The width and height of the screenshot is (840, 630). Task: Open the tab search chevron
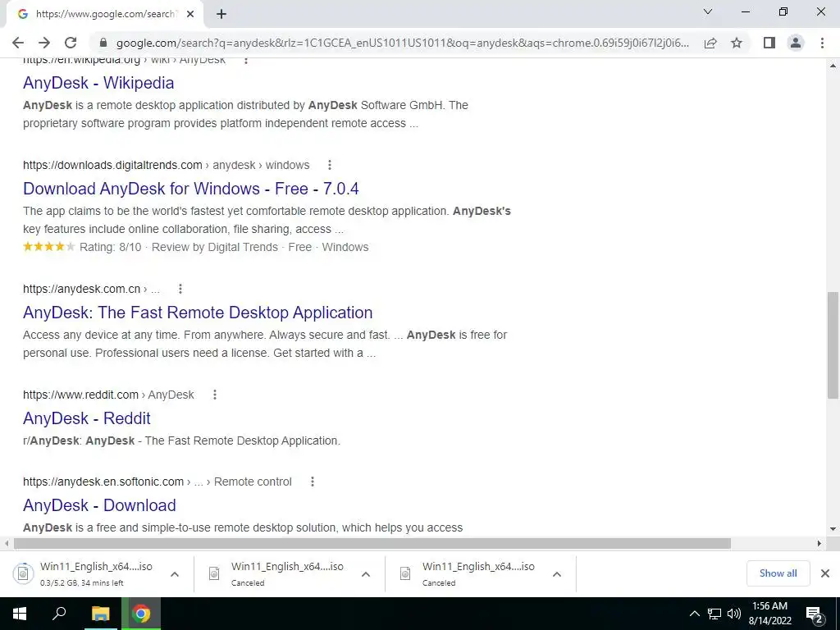coord(708,11)
